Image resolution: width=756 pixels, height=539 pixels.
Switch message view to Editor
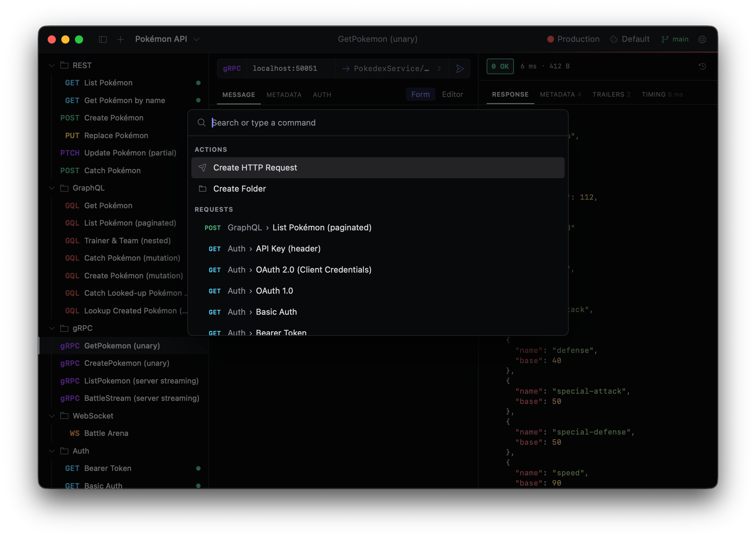453,94
